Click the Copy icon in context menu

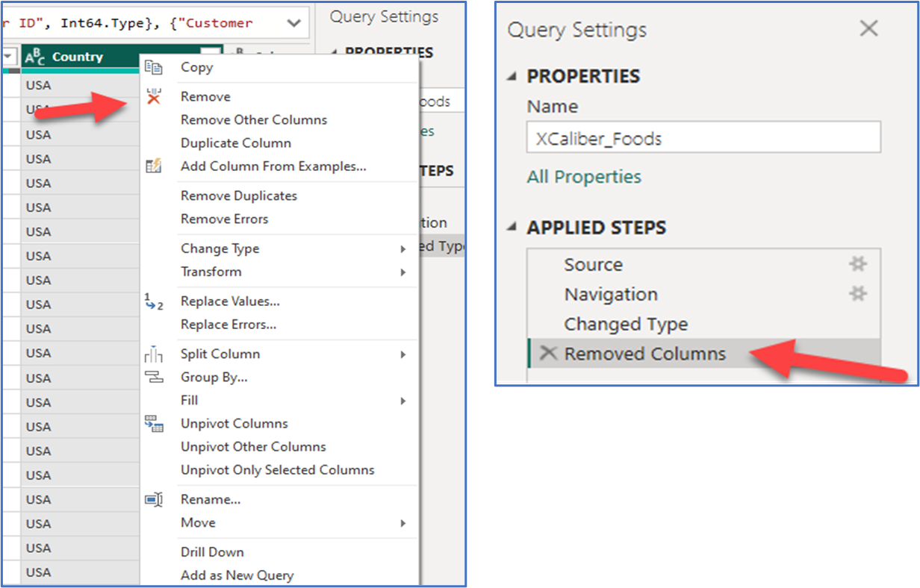[x=153, y=67]
